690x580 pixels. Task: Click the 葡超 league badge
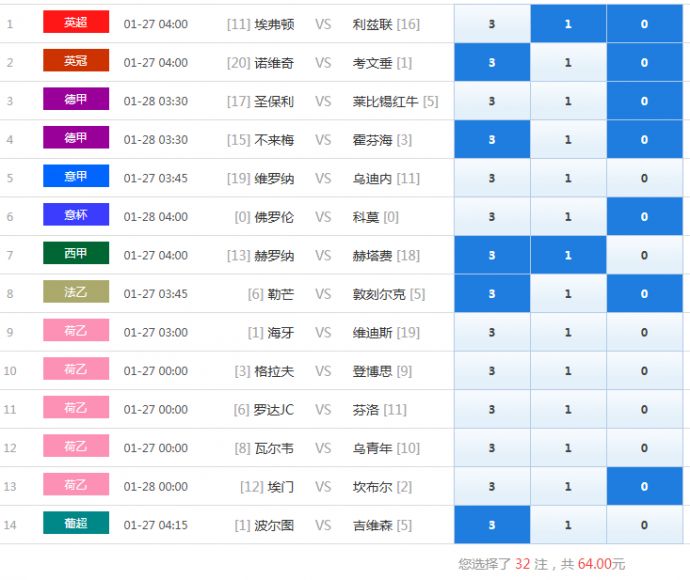coord(75,524)
